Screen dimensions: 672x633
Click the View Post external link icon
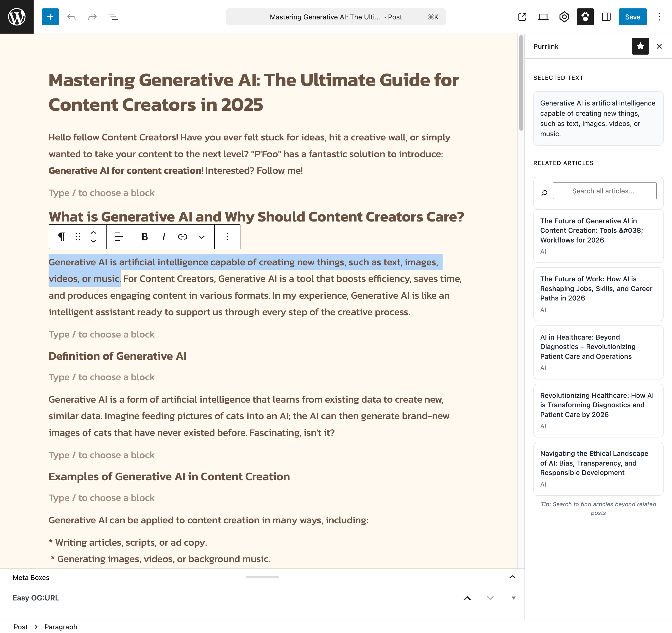coord(522,17)
